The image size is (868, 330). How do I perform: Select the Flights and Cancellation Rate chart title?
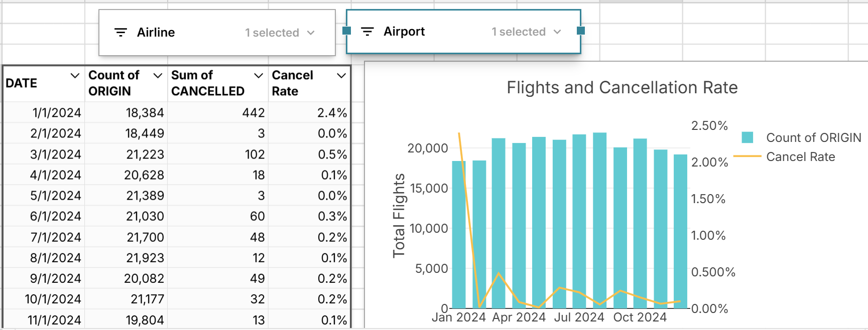[622, 88]
